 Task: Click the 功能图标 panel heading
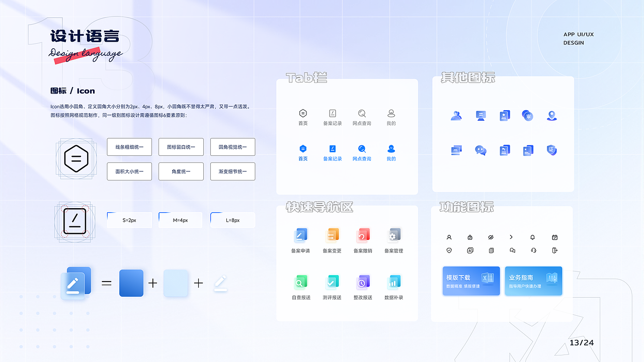pos(466,207)
